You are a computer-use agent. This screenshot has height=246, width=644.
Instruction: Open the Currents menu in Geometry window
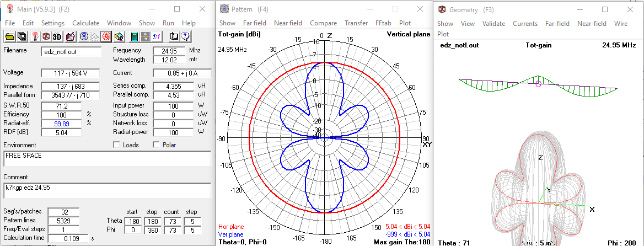[x=525, y=23]
